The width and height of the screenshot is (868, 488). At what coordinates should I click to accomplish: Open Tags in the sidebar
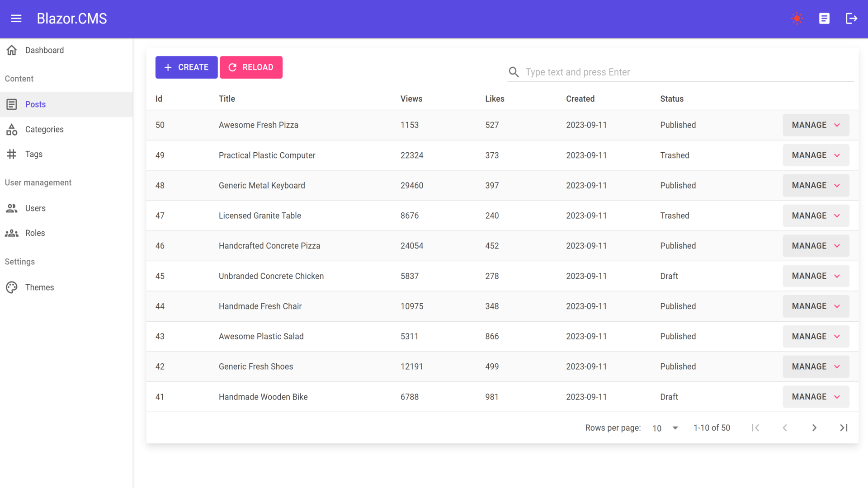[34, 155]
